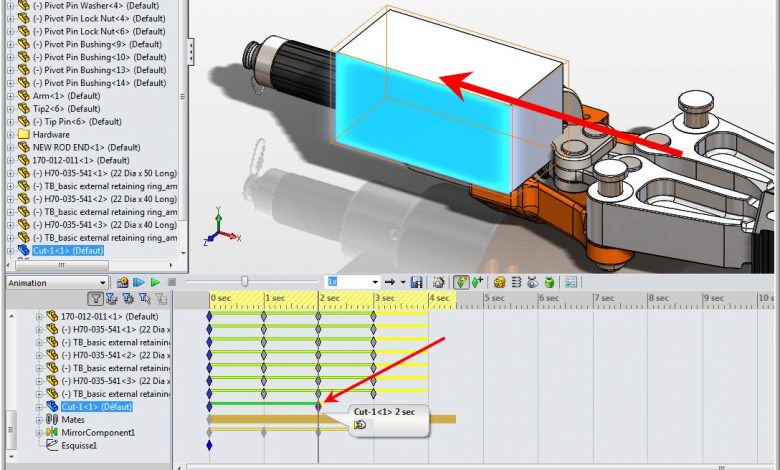
Task: Expand the Mates node in motion tree
Action: [40, 420]
